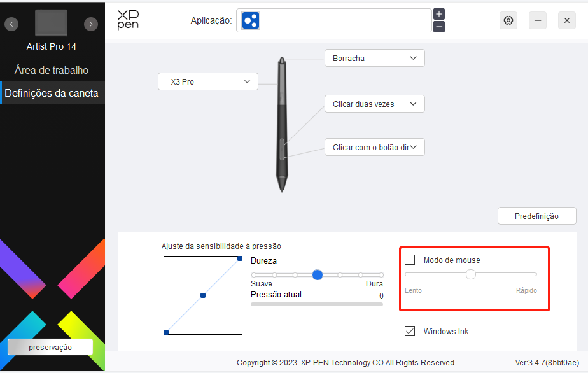Click the 'Rápido' speed label

pyautogui.click(x=526, y=290)
